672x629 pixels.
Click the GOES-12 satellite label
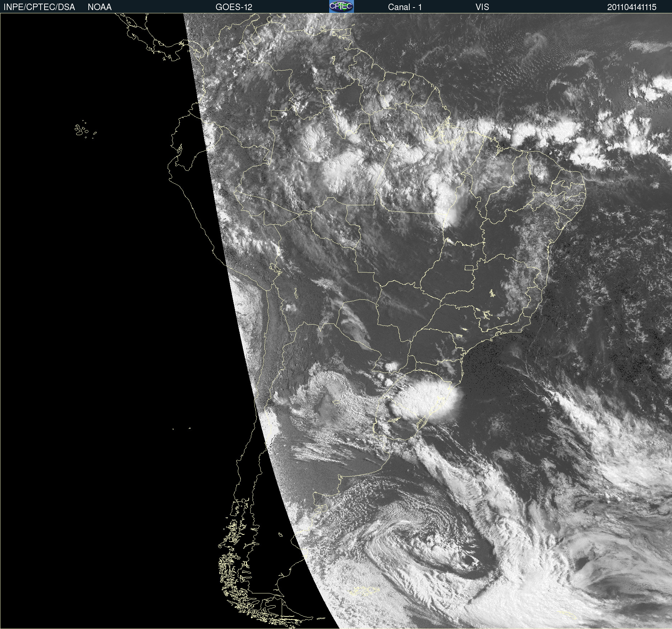coord(234,7)
